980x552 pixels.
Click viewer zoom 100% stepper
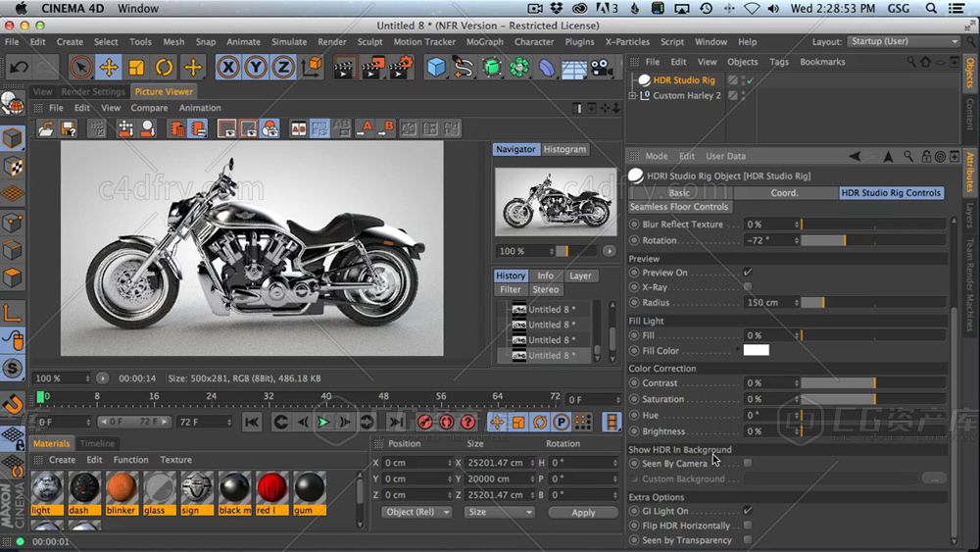87,378
